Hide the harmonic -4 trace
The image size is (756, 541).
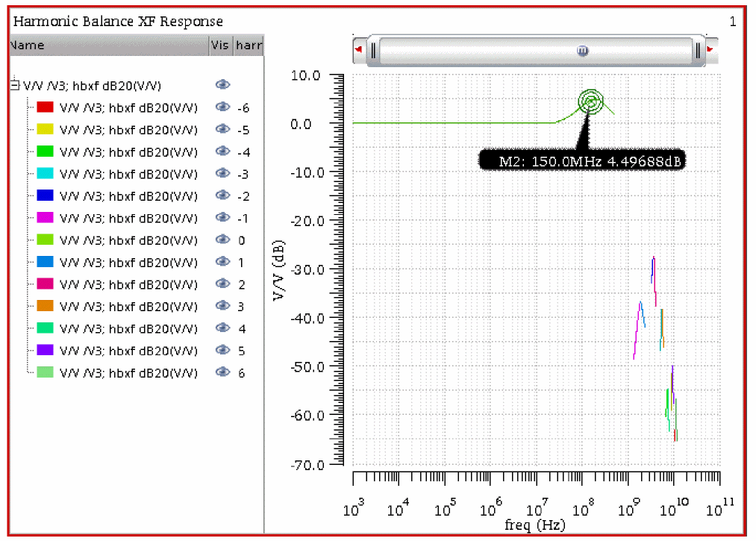click(x=222, y=151)
